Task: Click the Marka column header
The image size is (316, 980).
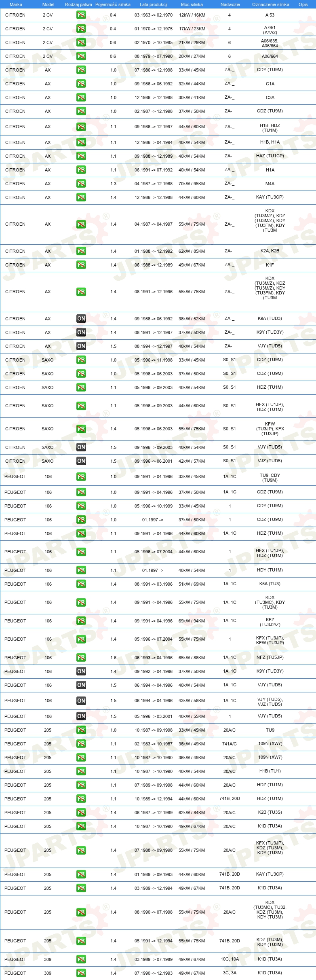Action: [16, 4]
